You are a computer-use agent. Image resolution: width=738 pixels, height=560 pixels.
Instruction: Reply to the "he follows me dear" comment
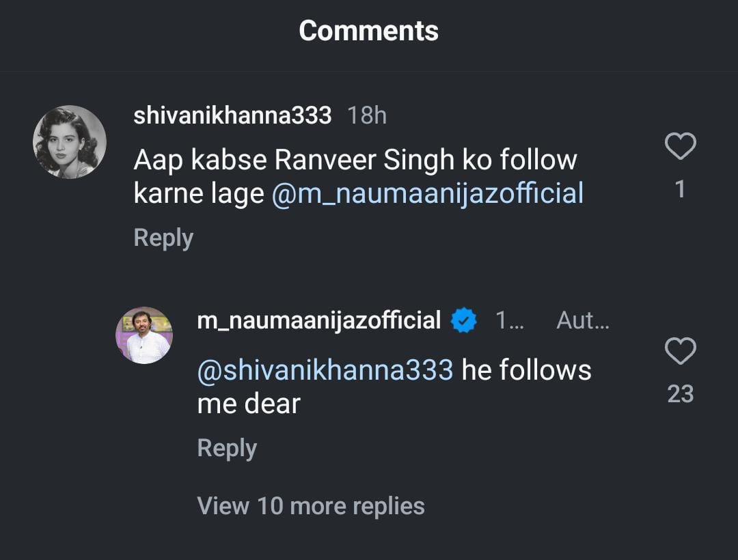coord(227,448)
